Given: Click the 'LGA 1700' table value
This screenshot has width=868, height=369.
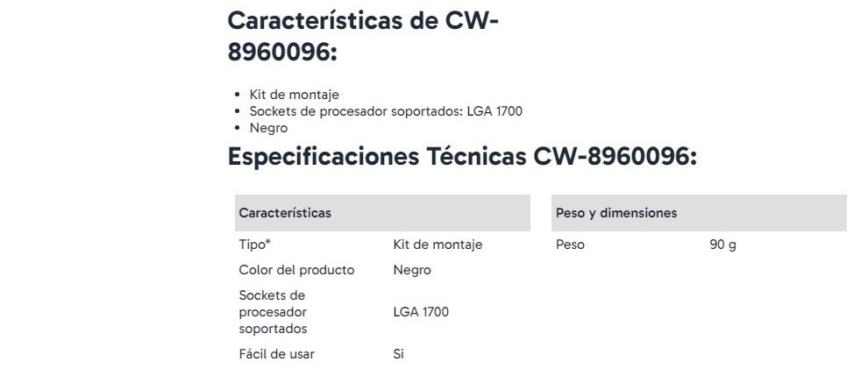Looking at the screenshot, I should [421, 312].
